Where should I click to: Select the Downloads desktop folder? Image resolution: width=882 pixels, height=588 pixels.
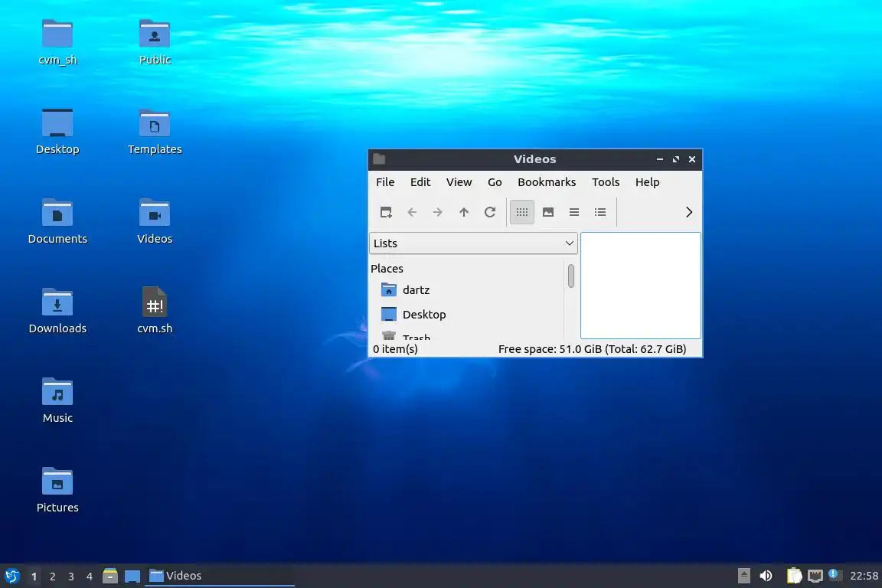coord(57,311)
